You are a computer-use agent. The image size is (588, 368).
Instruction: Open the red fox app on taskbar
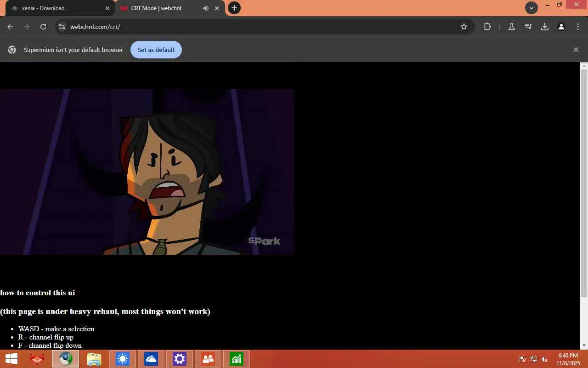pos(37,359)
